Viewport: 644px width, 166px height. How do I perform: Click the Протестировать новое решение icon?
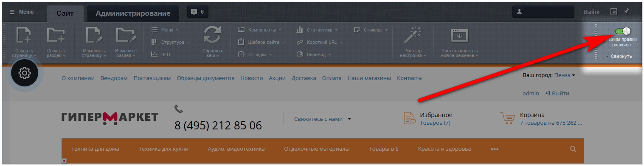[x=459, y=36]
